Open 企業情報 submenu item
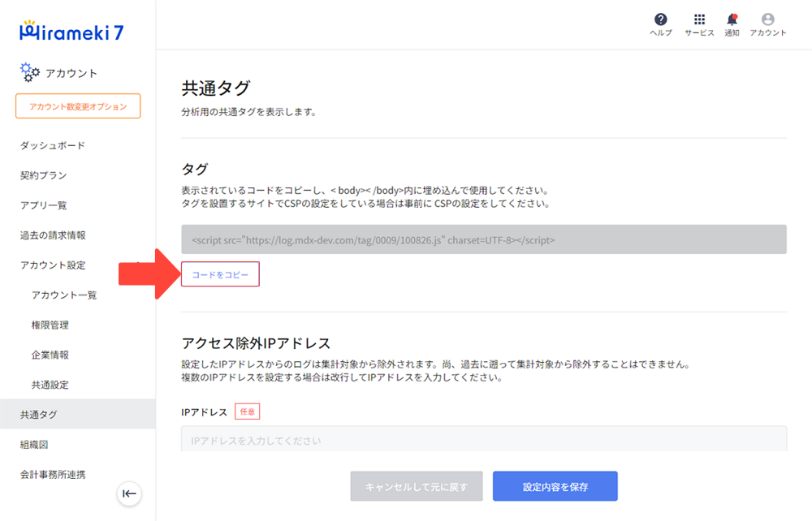Screen dimensions: 812x521 [x=50, y=355]
